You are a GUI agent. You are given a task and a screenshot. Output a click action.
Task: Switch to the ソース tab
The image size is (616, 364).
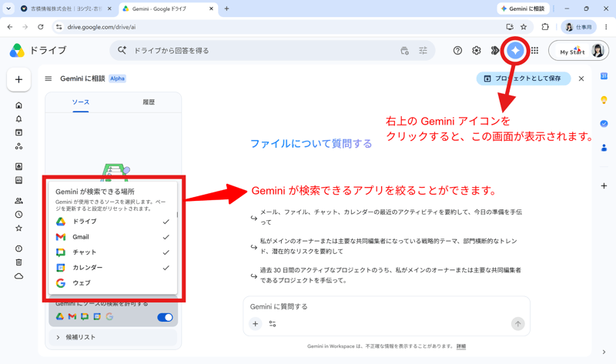81,102
